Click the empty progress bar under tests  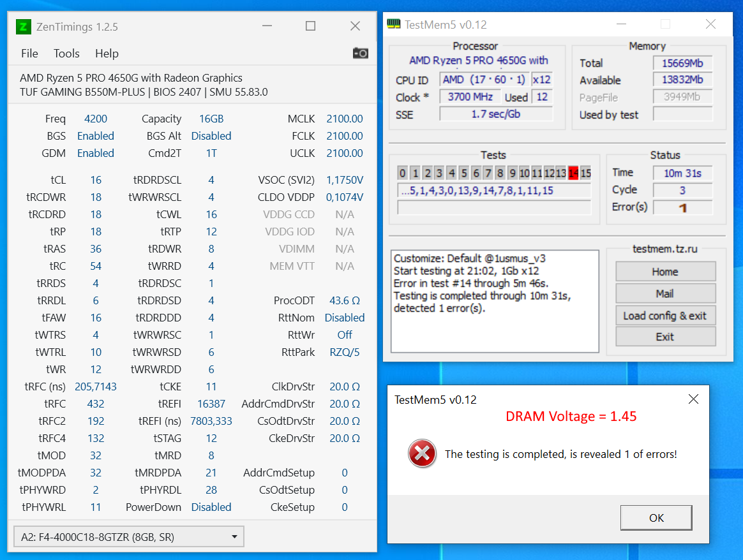[x=494, y=207]
